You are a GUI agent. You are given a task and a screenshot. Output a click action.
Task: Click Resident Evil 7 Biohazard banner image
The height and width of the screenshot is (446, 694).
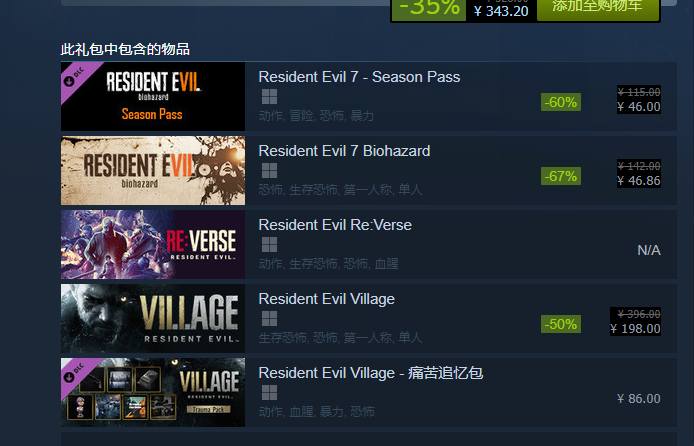[x=153, y=170]
